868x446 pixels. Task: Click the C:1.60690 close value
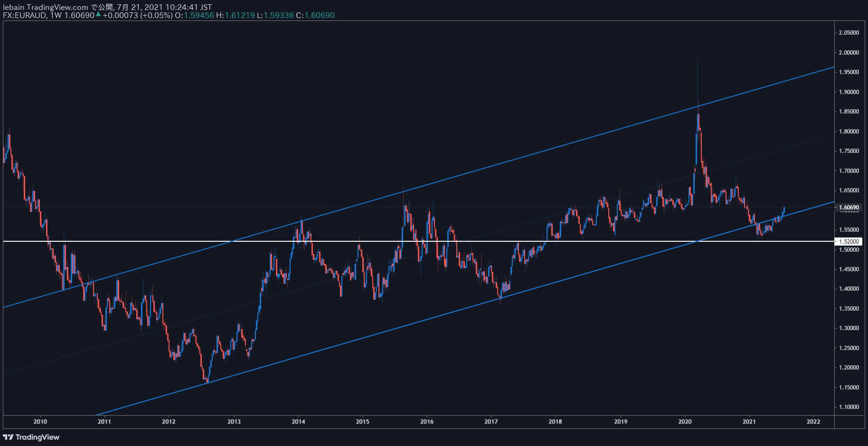tap(315, 15)
